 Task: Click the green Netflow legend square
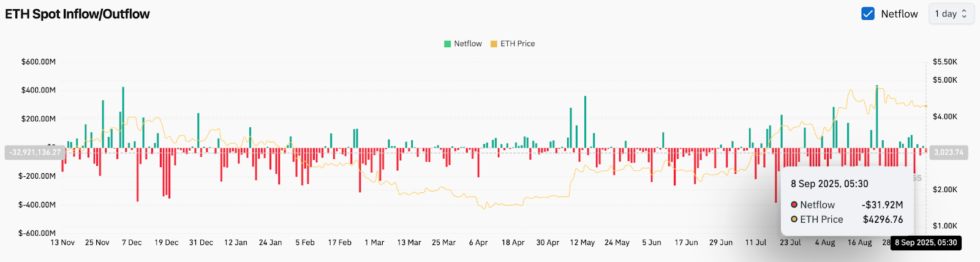coord(448,44)
